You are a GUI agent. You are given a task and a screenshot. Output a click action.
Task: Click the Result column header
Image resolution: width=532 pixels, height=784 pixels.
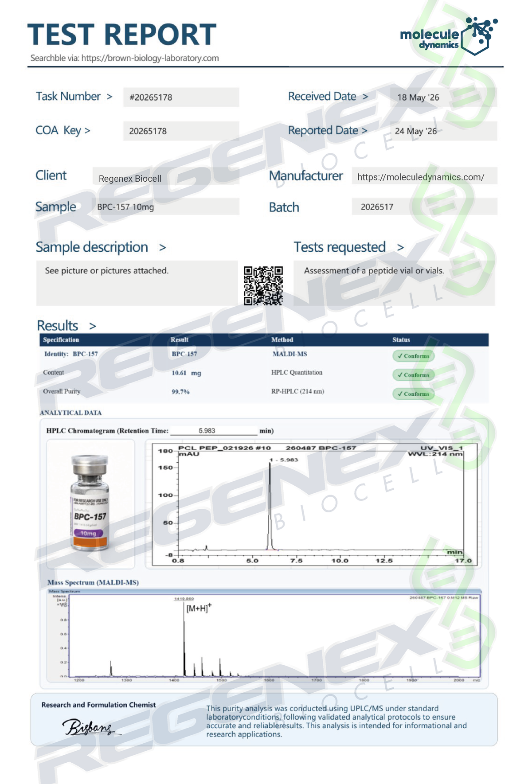pyautogui.click(x=180, y=340)
